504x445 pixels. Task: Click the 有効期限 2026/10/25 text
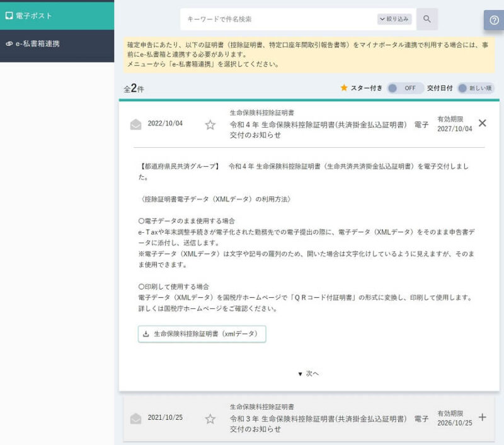pyautogui.click(x=454, y=418)
